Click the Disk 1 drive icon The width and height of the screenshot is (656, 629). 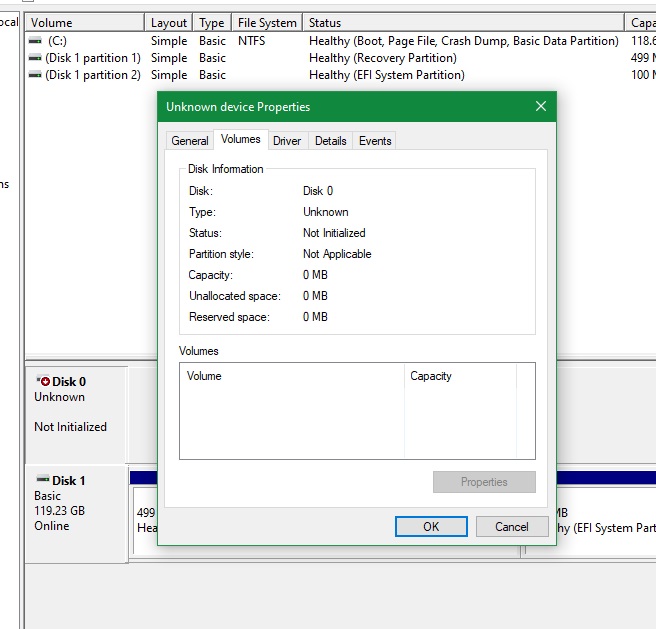click(x=43, y=479)
